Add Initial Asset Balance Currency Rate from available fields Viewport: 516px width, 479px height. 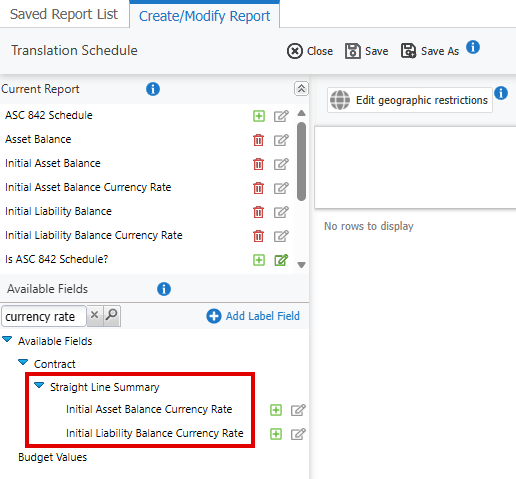click(276, 410)
